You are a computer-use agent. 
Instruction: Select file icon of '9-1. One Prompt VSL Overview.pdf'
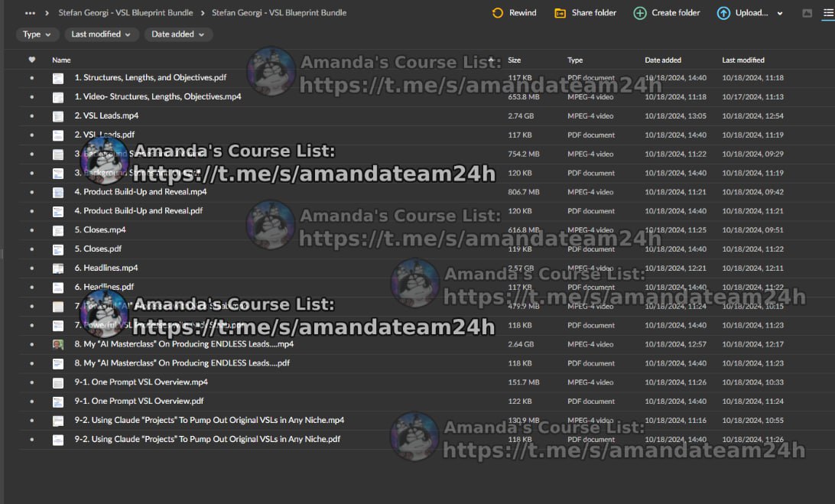pos(58,402)
